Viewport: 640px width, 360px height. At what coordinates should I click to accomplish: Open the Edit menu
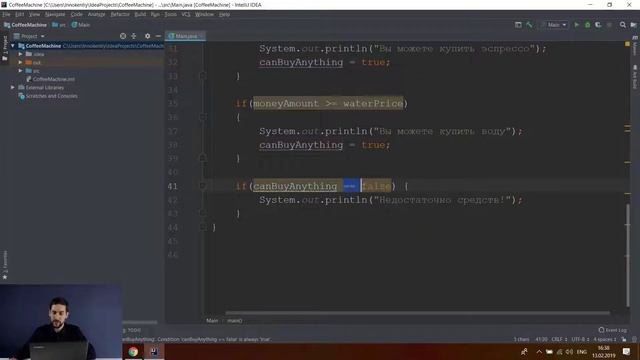19,14
